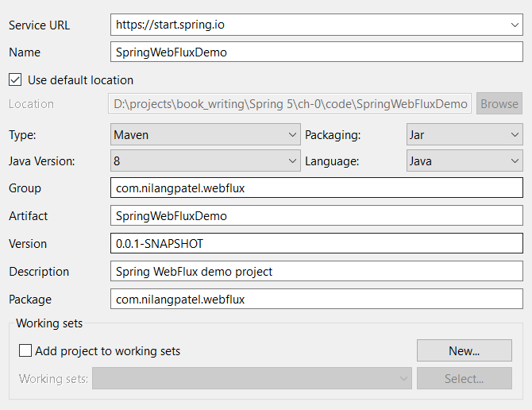Expand the Service URL dropdown arrow
The image size is (532, 410).
pos(515,25)
